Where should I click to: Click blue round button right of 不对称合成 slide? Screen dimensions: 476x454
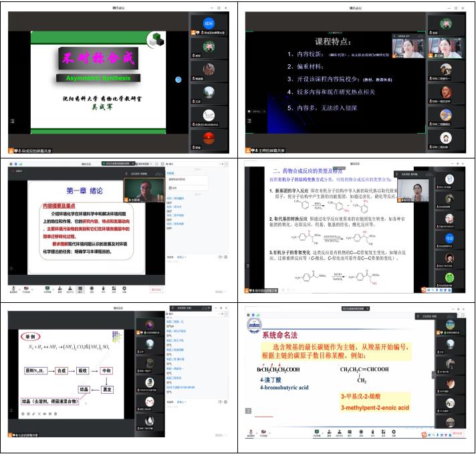point(178,79)
